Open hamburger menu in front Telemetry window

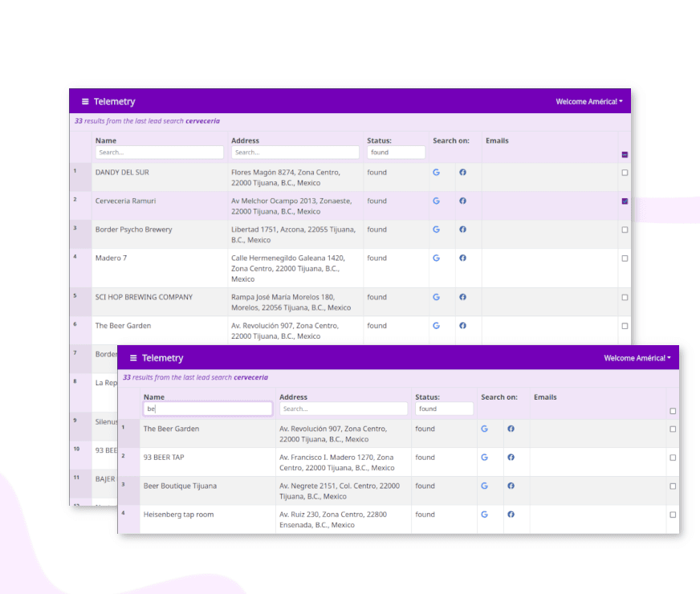(133, 358)
